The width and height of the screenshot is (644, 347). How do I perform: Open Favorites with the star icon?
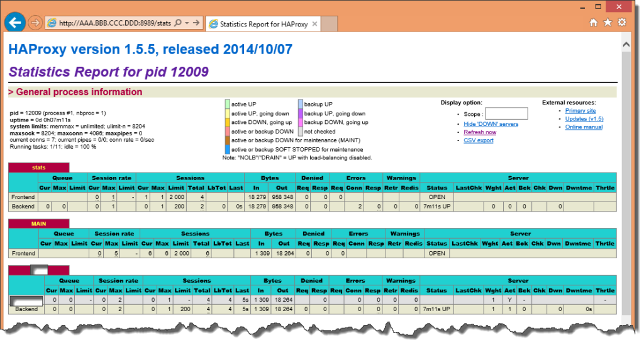tap(608, 23)
